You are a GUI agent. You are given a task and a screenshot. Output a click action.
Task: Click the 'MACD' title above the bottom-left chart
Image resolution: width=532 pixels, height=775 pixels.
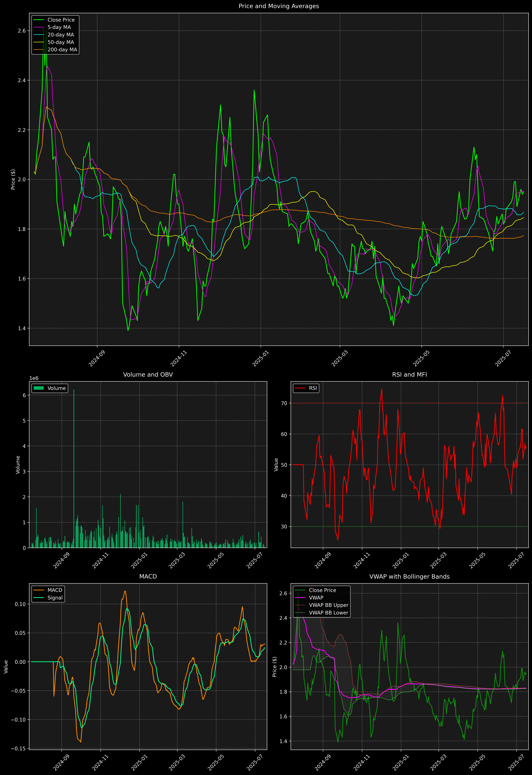[x=148, y=577]
